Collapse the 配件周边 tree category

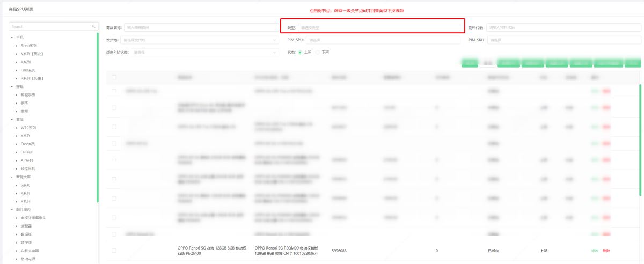point(12,209)
